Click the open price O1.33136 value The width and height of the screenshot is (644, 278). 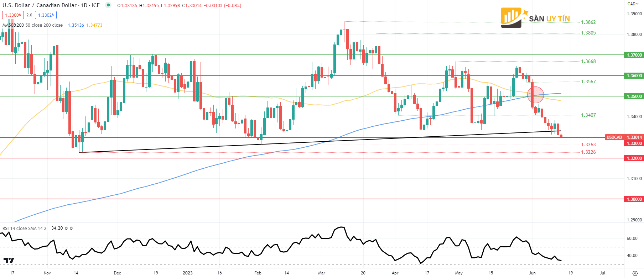pyautogui.click(x=127, y=6)
